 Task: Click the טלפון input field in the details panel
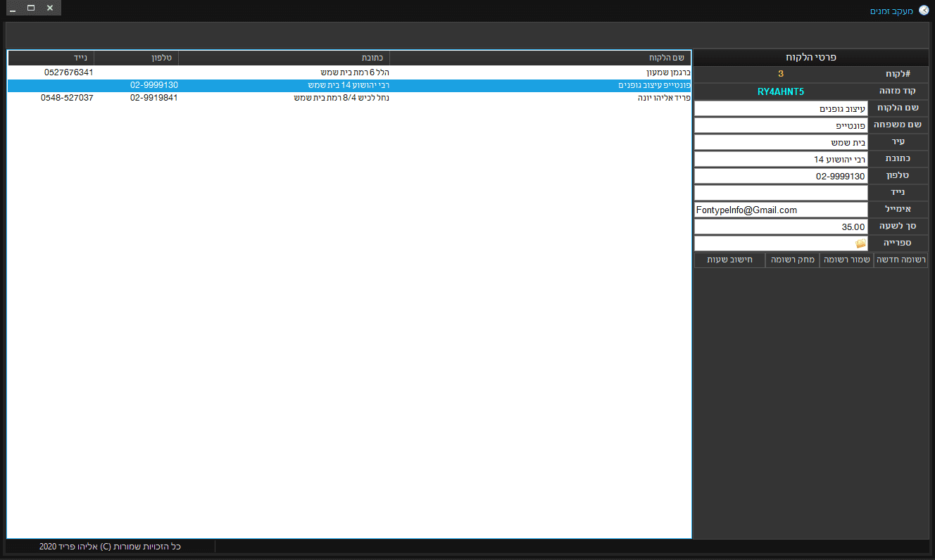(x=781, y=177)
